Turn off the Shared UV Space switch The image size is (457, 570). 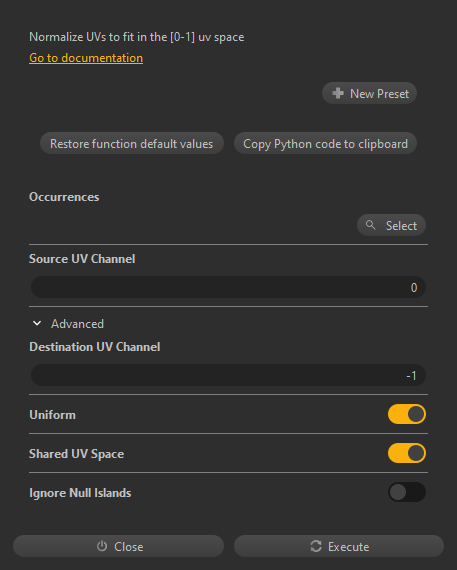pos(406,453)
